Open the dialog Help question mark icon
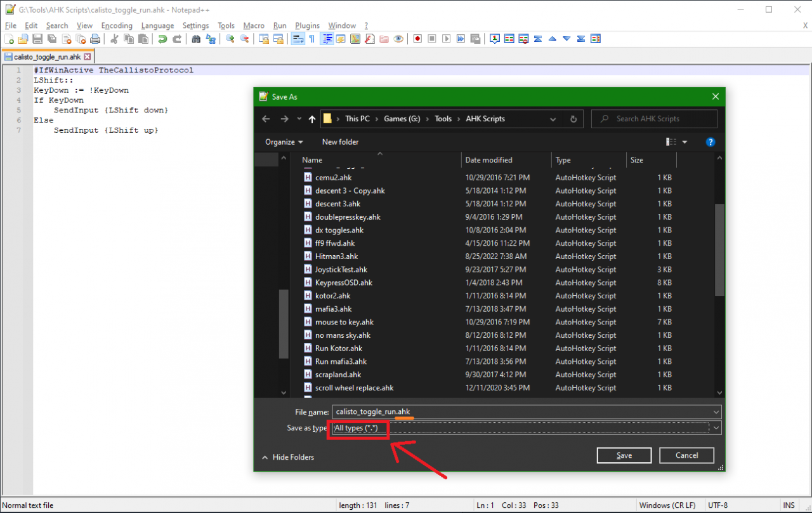This screenshot has width=812, height=513. (x=710, y=142)
